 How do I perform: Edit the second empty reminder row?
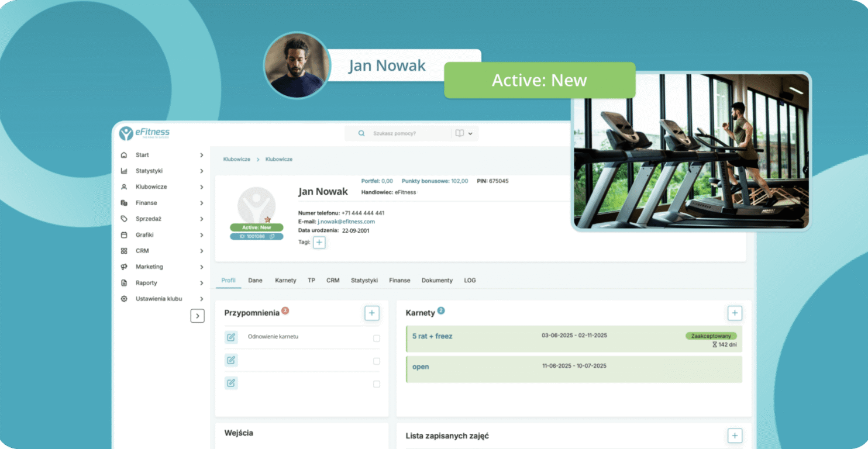tap(231, 360)
